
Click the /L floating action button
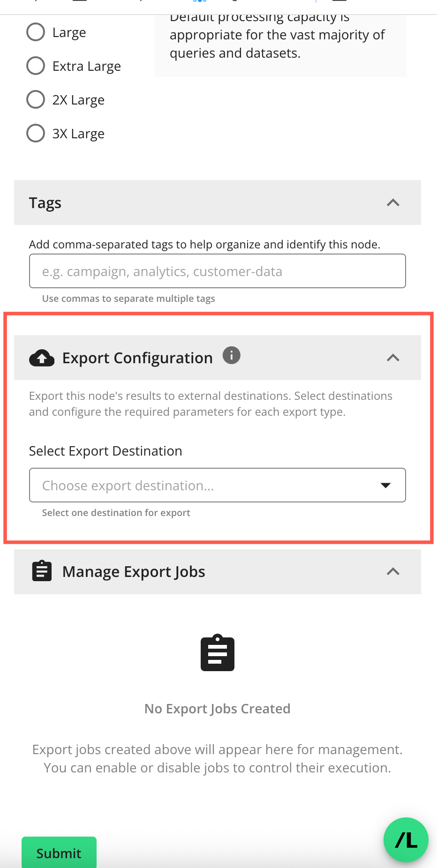click(406, 840)
